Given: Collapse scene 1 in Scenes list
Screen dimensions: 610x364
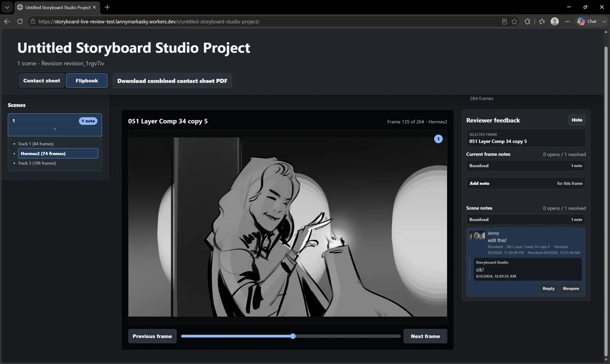Looking at the screenshot, I should [55, 129].
